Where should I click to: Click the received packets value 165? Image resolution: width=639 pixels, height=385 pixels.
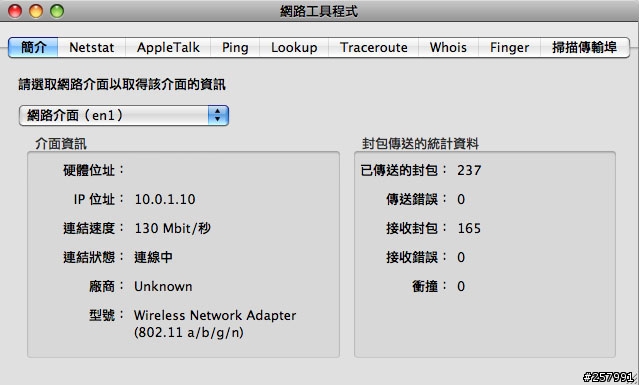click(469, 228)
